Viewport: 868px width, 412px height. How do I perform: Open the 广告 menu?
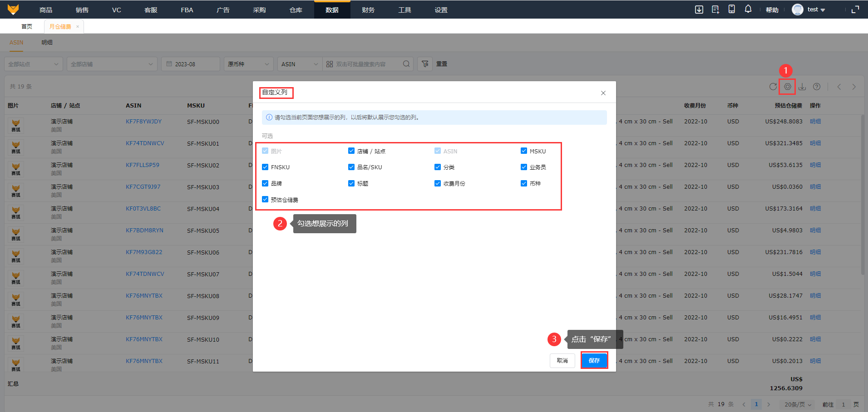click(223, 10)
